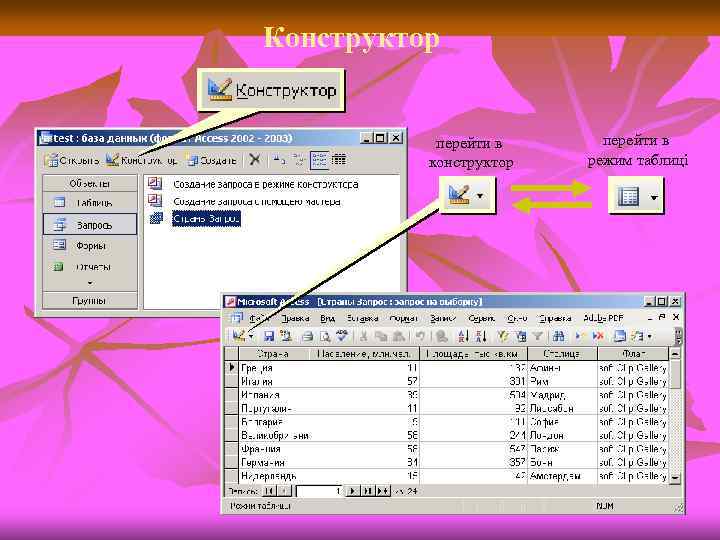Select Запросы in the objects pane
The image size is (720, 540).
90,225
